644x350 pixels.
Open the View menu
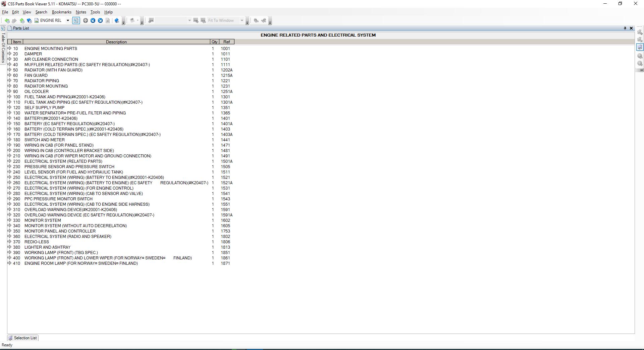click(x=27, y=12)
